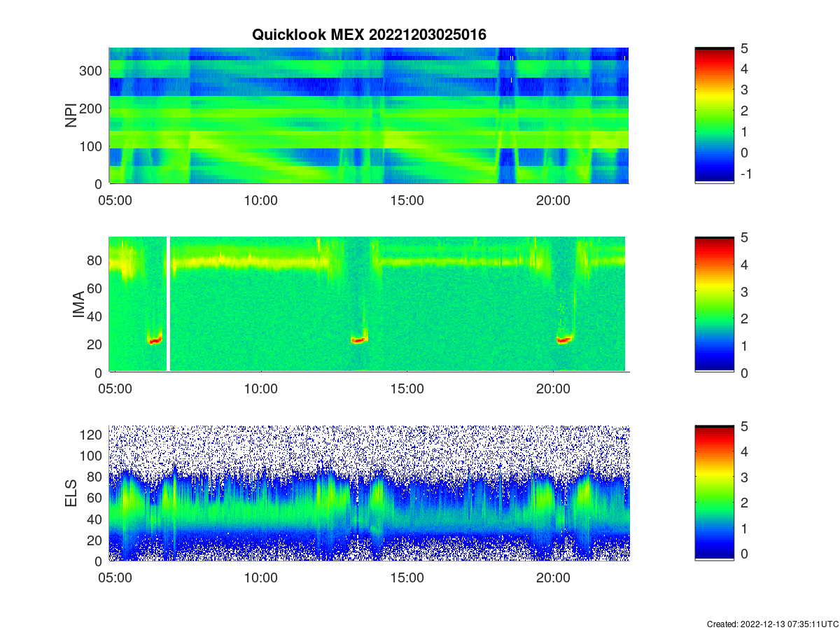
Task: Click the 'Created: 2022-12-13 07:35:11UTC' timestamp
Action: (772, 624)
